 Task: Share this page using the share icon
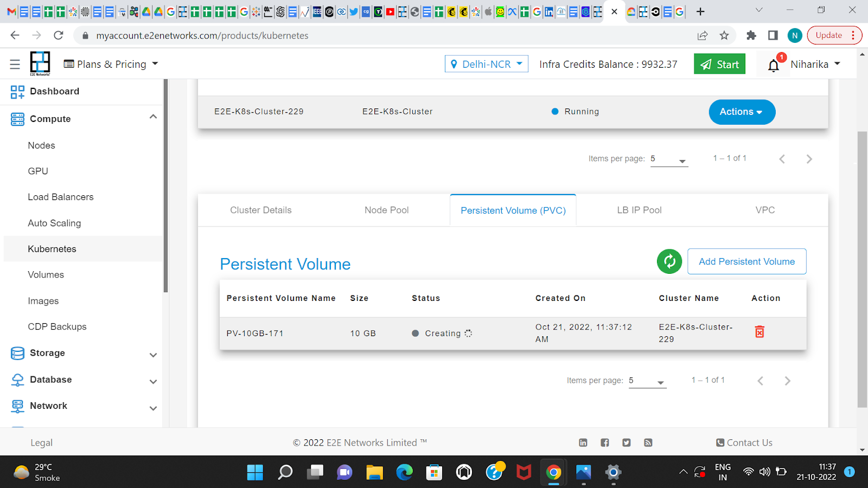coord(703,35)
